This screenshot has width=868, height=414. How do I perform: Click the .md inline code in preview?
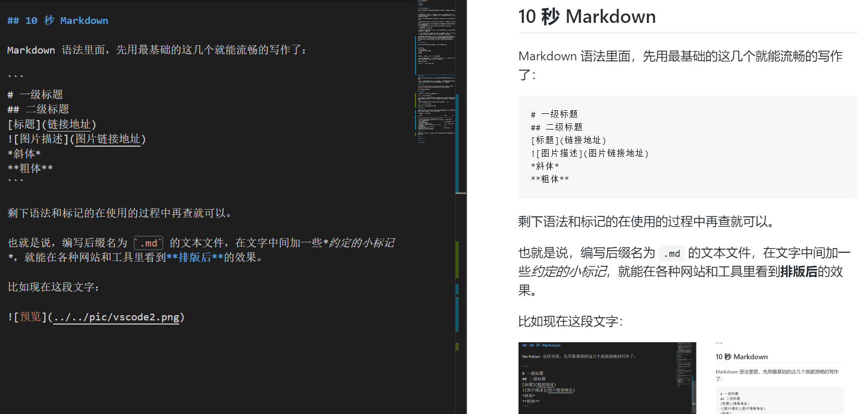click(671, 253)
